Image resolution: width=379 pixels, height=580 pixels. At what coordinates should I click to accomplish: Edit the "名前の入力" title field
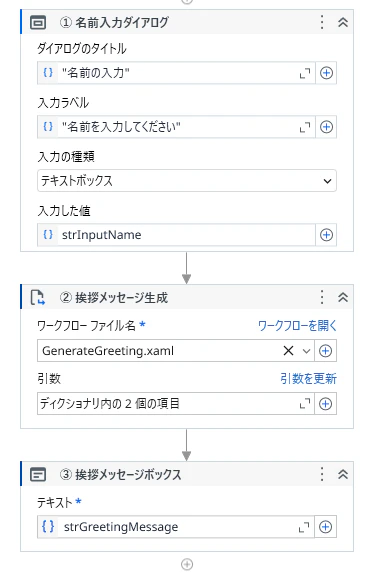coord(177,73)
